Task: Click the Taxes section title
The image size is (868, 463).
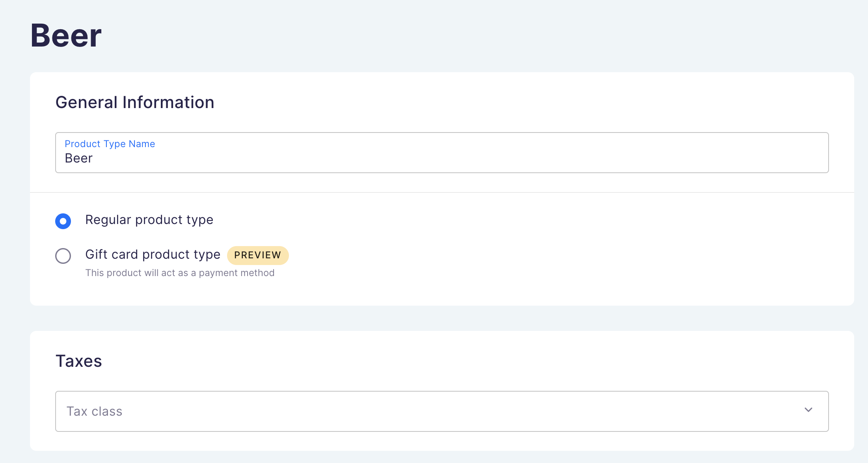Action: (79, 361)
